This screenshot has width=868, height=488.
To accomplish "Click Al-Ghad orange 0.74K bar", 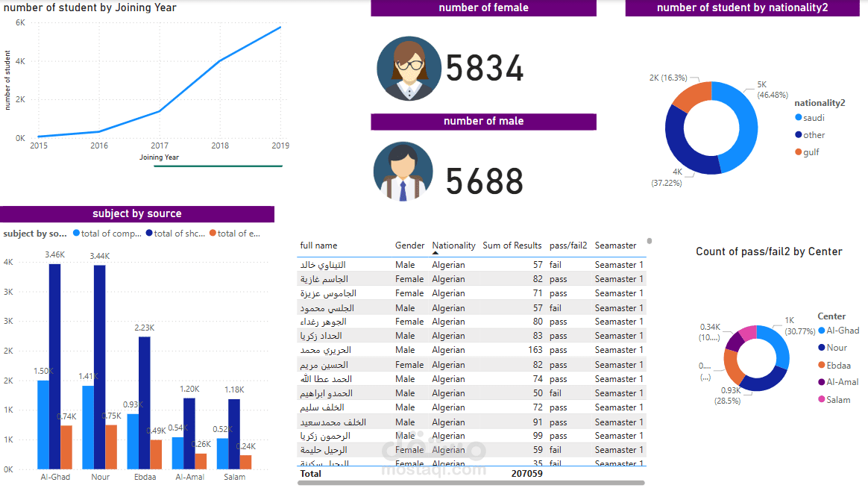I will pyautogui.click(x=66, y=448).
